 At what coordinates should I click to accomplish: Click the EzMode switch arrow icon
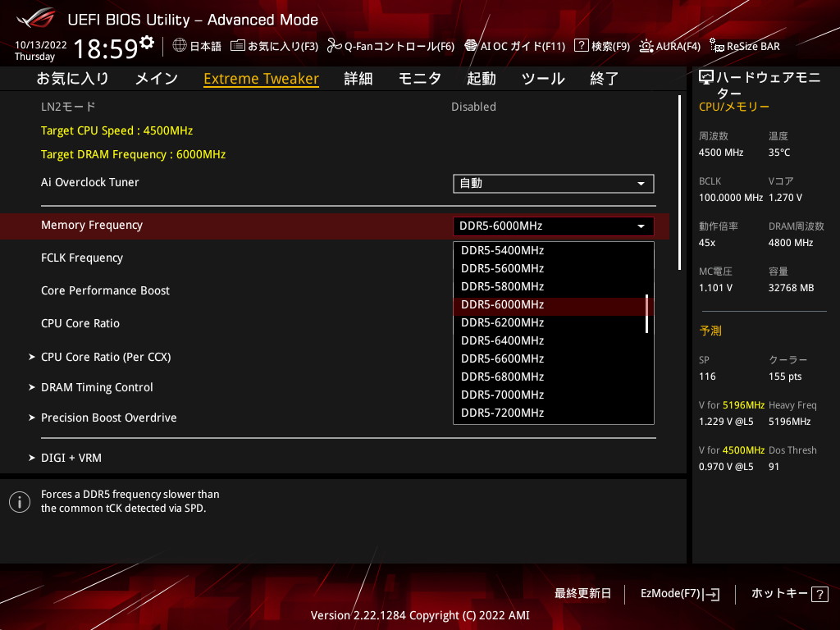[712, 594]
